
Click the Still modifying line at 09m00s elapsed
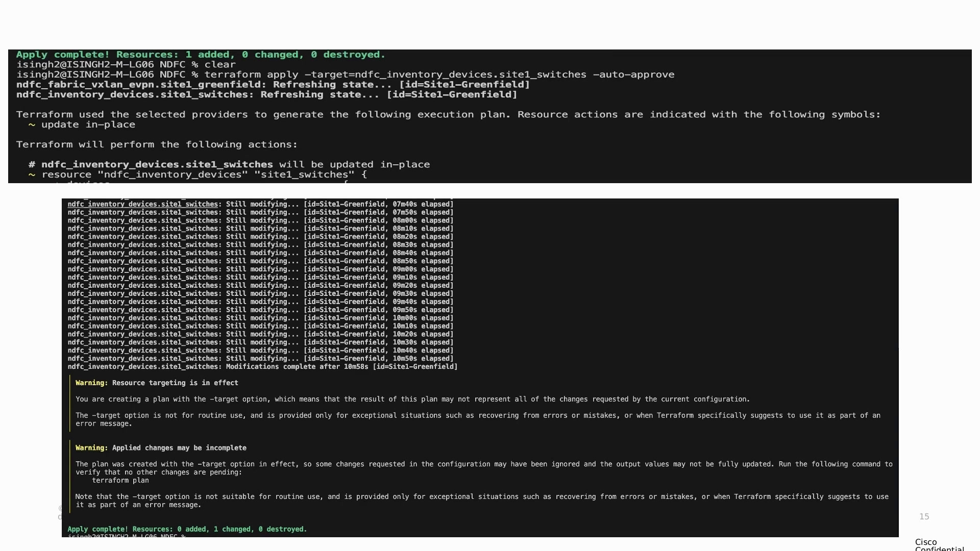pyautogui.click(x=260, y=269)
